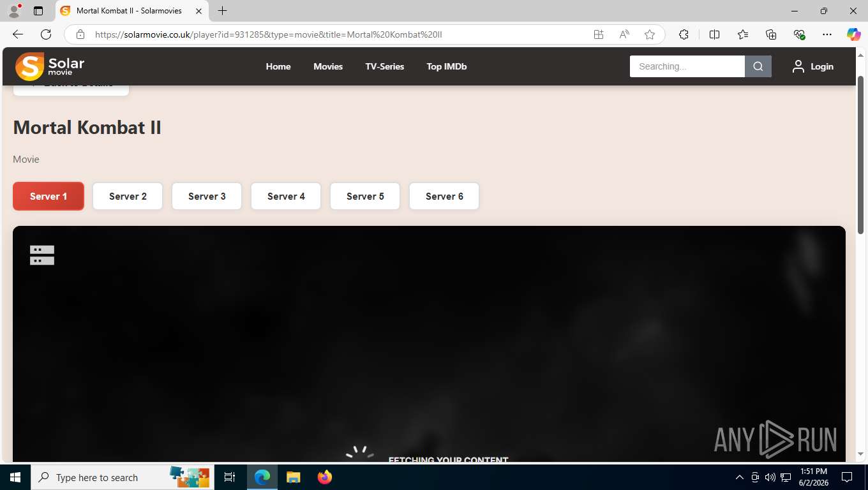Screen dimensions: 868x490
Task: Click the Login link
Action: click(822, 66)
